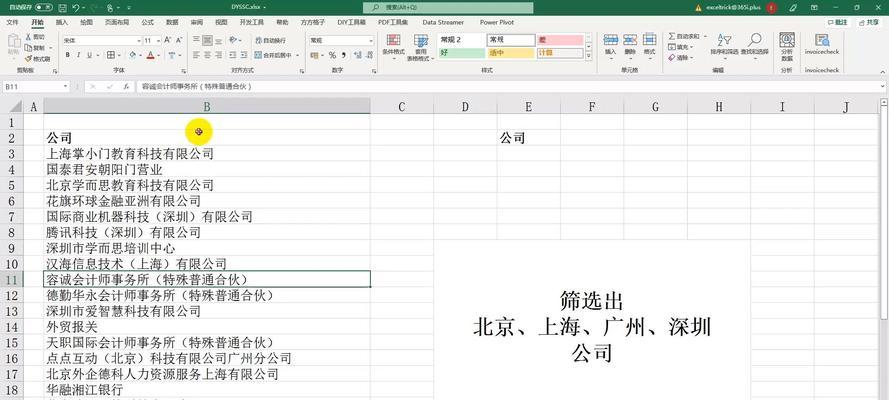Click the Name Box showing B11
This screenshot has width=889, height=400.
(33, 86)
